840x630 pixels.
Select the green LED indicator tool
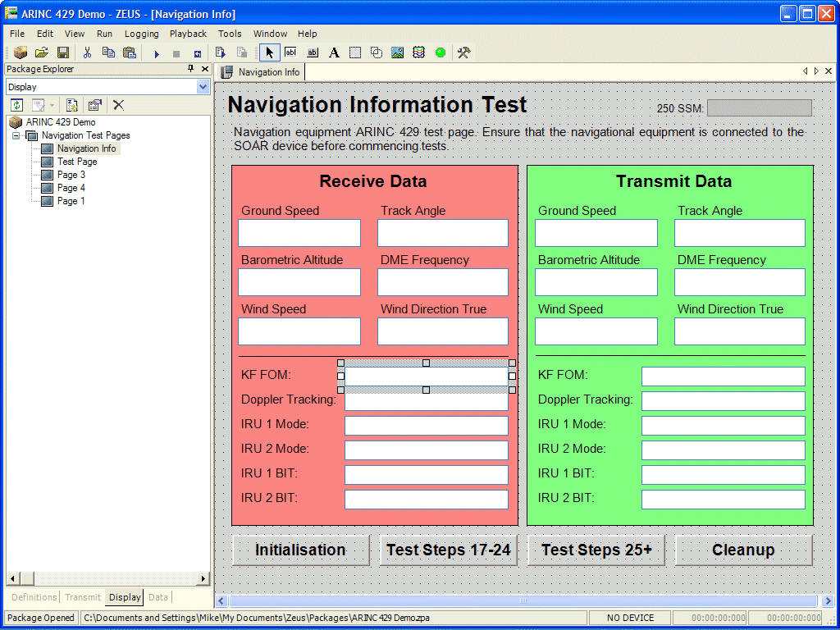pos(441,52)
